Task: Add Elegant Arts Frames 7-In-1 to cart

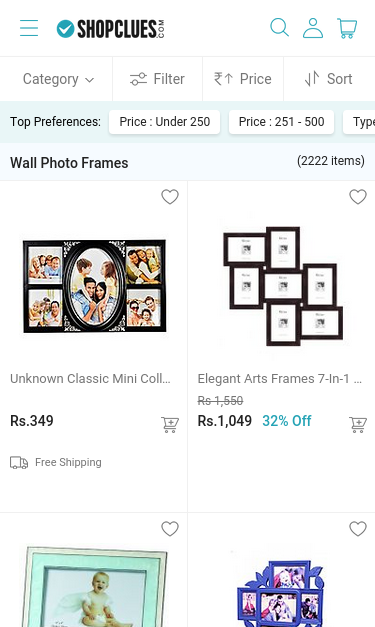Action: [358, 424]
